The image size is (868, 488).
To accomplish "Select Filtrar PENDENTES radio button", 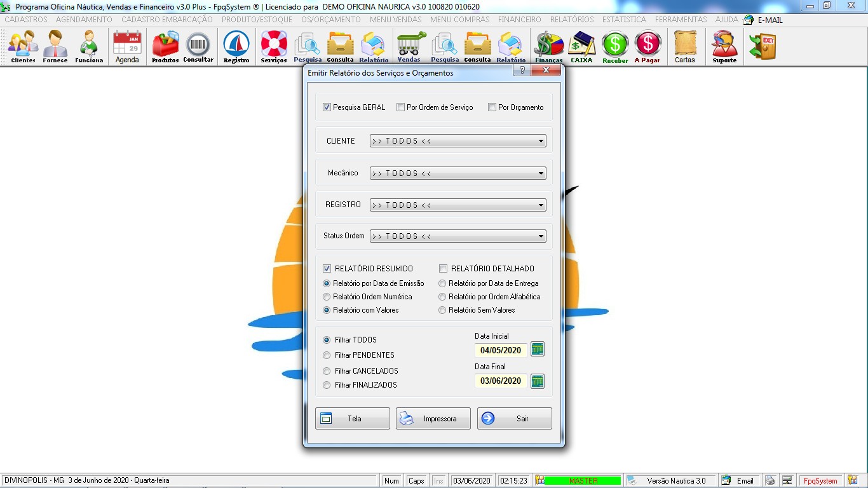I will 327,355.
